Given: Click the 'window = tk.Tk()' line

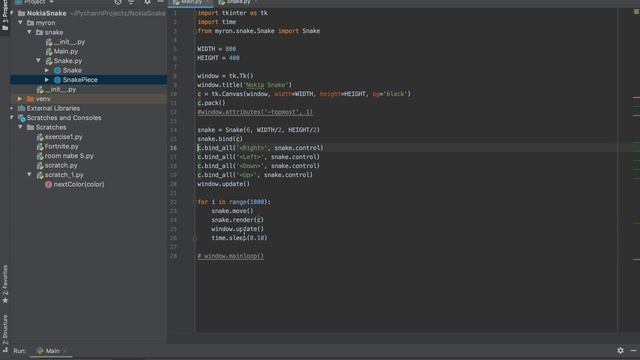Looking at the screenshot, I should pos(225,76).
